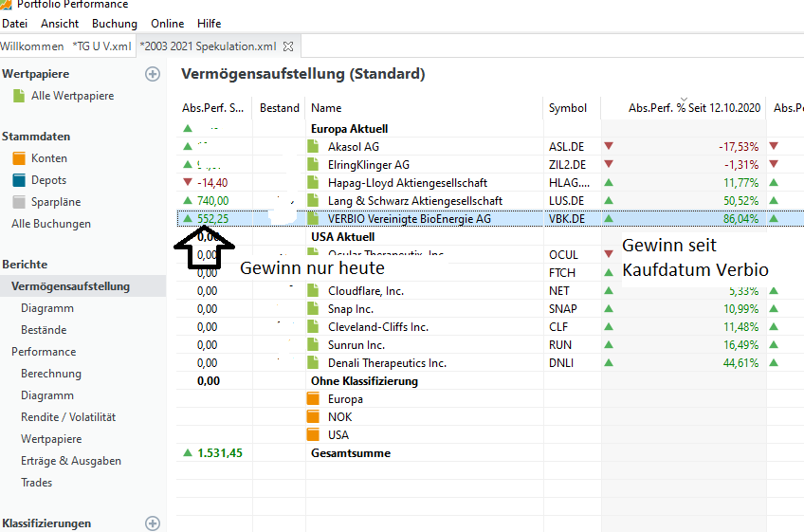The width and height of the screenshot is (804, 532).
Task: Click the VBK.DE symbol cell
Action: 567,218
